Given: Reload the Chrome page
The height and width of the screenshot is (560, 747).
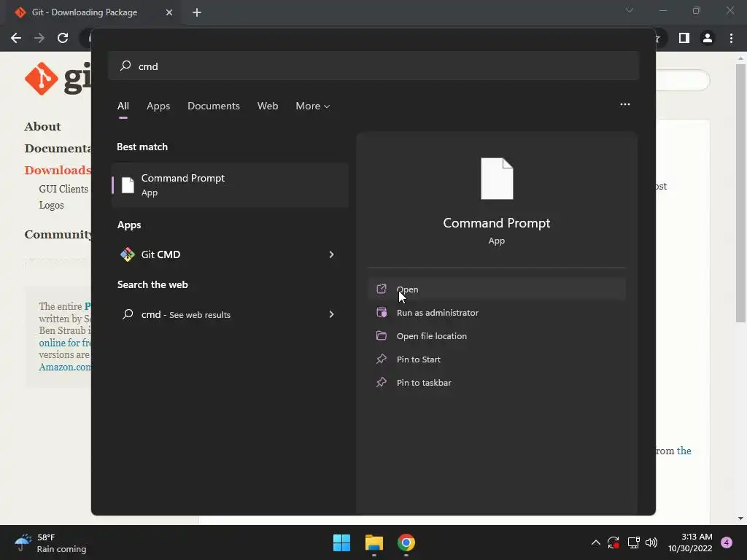Looking at the screenshot, I should pos(63,38).
